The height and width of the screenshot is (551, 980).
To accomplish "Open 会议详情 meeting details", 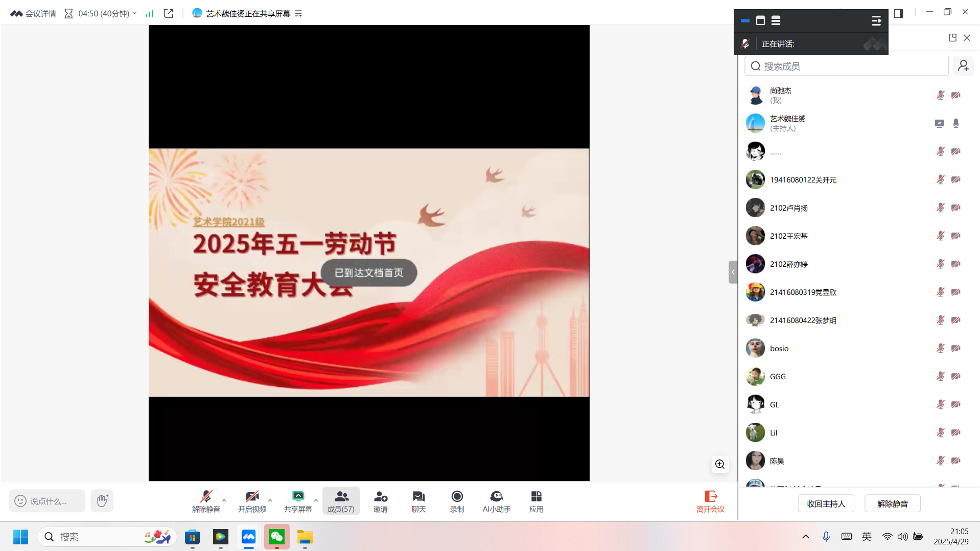I will point(34,13).
